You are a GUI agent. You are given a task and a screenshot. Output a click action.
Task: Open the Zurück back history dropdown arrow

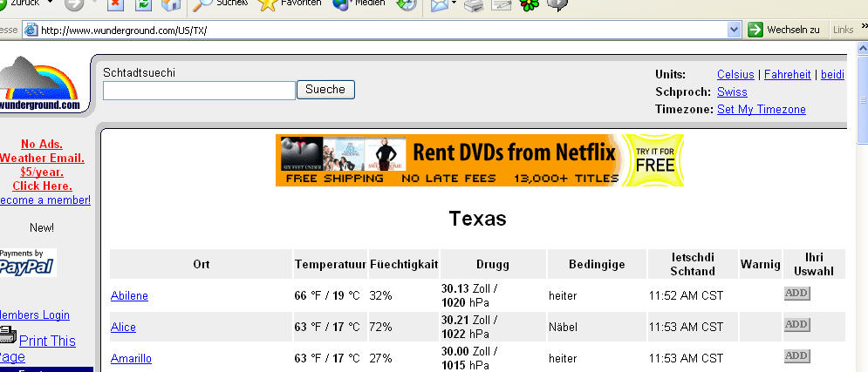(50, 3)
